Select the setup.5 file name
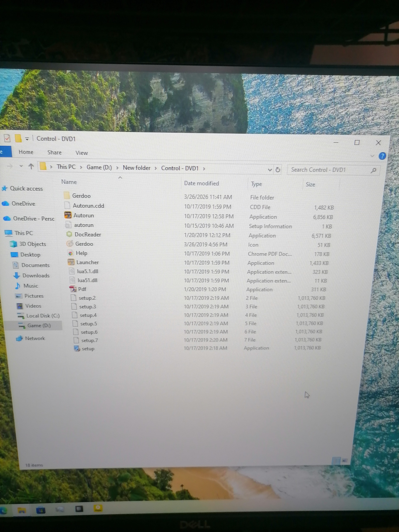 89,324
